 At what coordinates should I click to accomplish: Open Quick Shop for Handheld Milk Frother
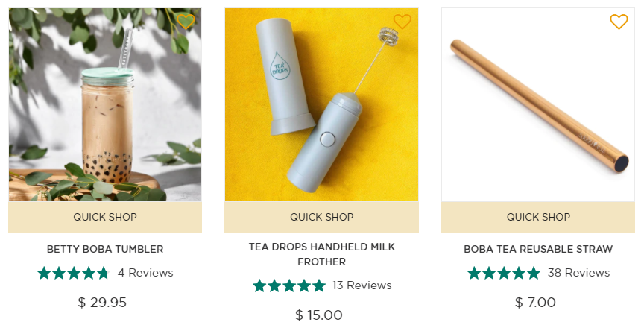click(x=321, y=217)
